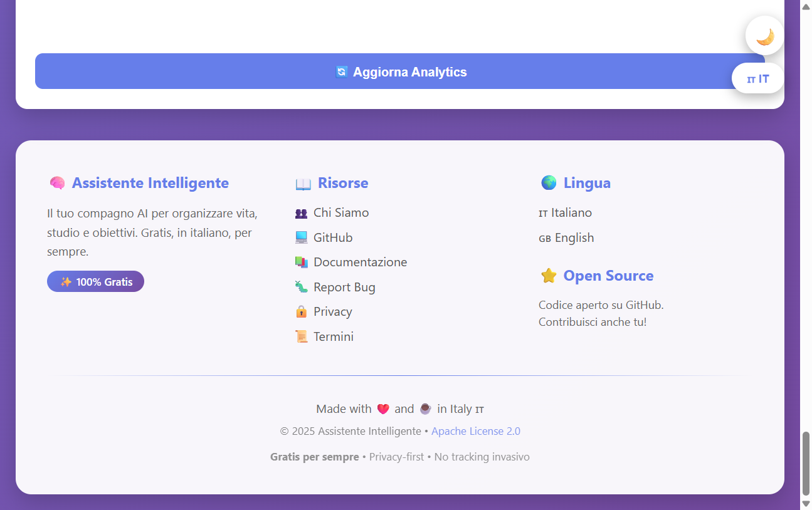Screen dimensions: 812x510
Task: Click the 100% Gratis badge
Action: pos(95,281)
